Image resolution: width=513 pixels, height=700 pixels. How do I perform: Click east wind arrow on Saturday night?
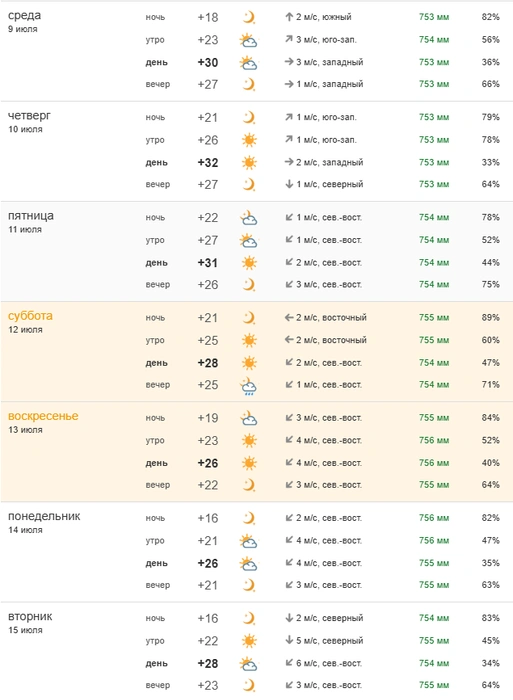(289, 318)
